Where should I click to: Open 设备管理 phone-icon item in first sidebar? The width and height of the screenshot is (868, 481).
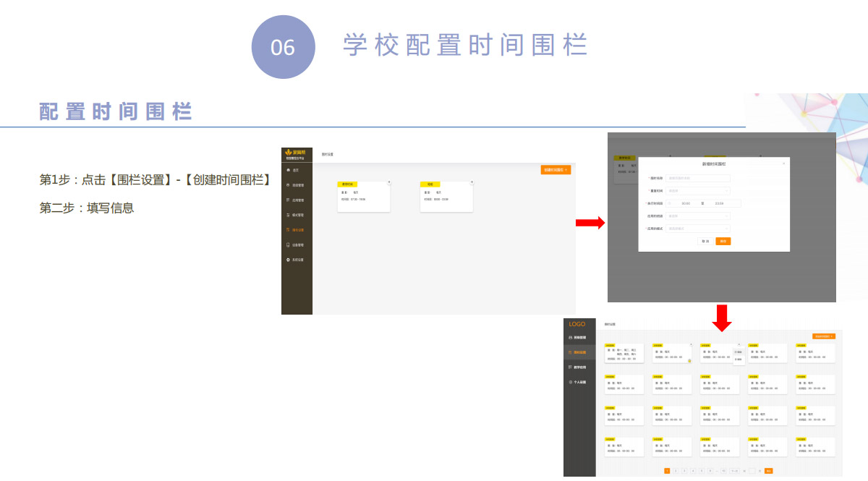(297, 245)
